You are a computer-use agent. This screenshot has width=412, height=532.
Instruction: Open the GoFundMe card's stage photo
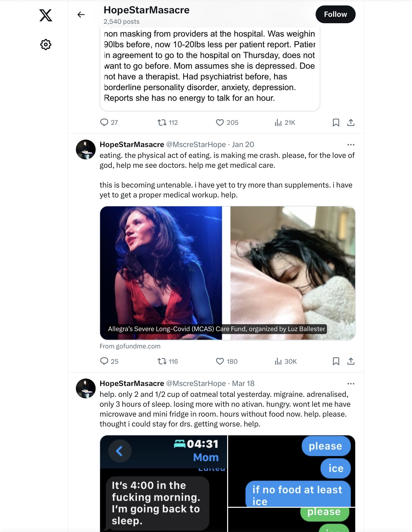coord(161,273)
